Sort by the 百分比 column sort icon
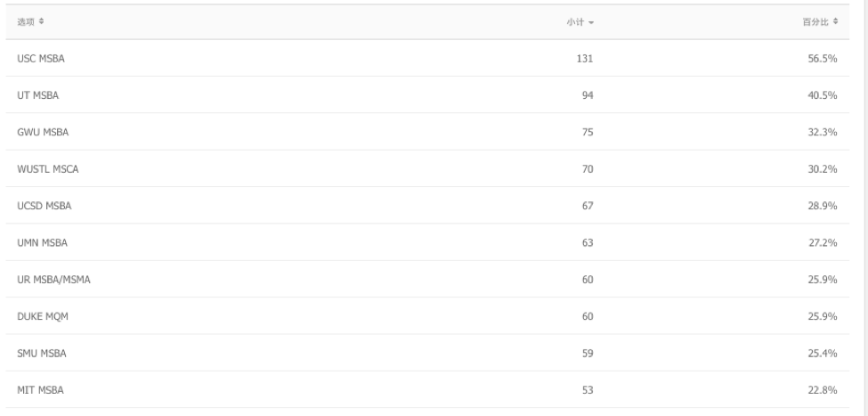 click(x=835, y=21)
